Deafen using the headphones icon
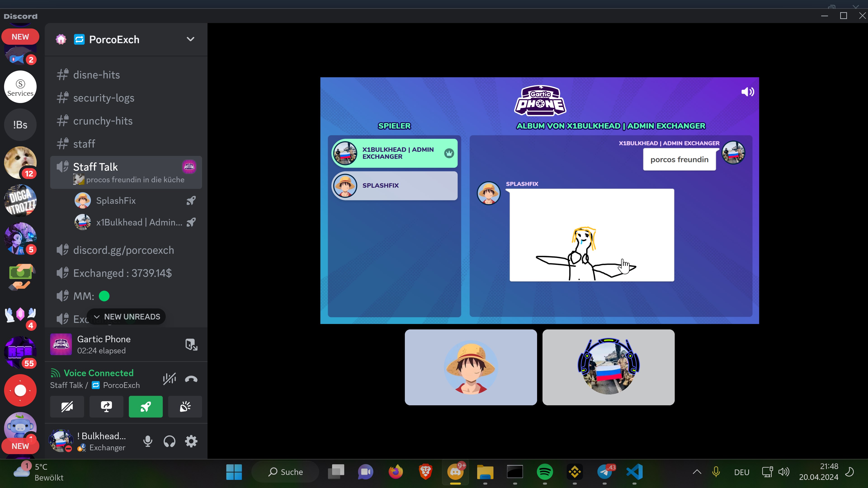 [x=169, y=441]
